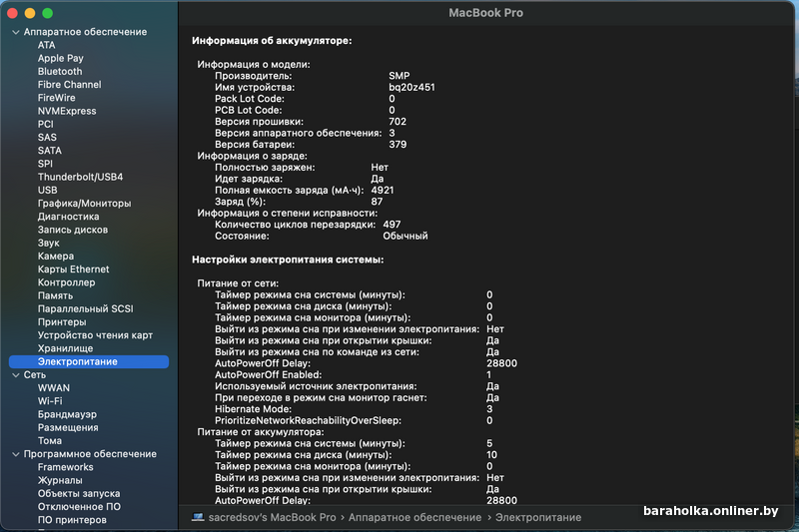The height and width of the screenshot is (532, 799).
Task: Click Hibernate Mode row label
Action: [253, 409]
